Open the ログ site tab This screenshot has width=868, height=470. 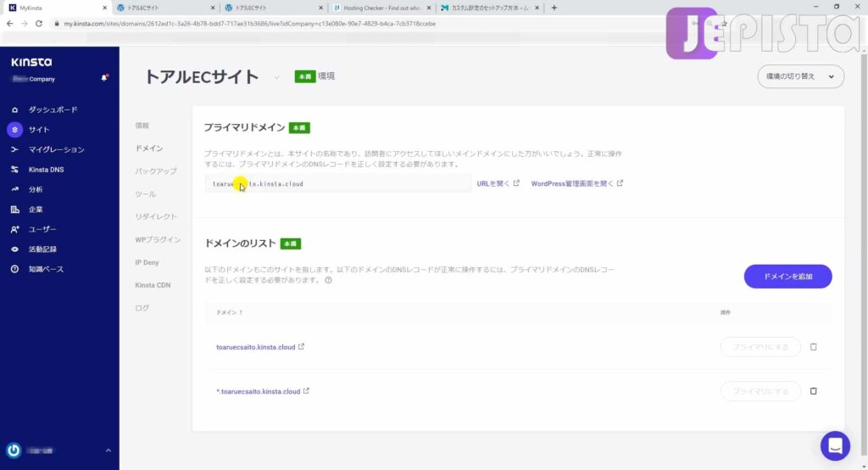coord(142,308)
